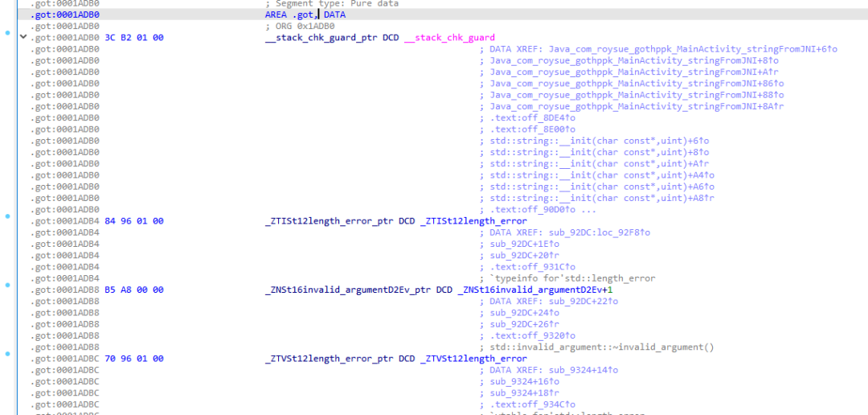Viewport: 868px width, 415px height.
Task: Click the blue dot beside the 84 96 01 00 row
Action: [x=7, y=216]
